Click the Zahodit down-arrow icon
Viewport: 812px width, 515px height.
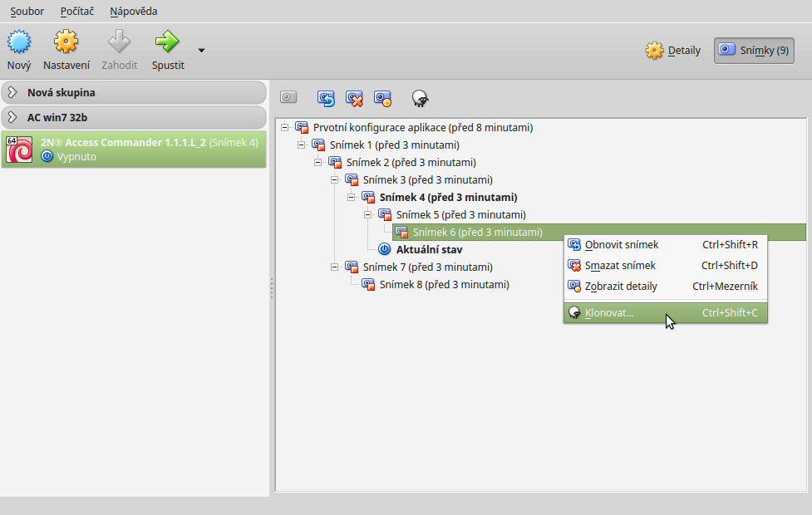coord(119,42)
